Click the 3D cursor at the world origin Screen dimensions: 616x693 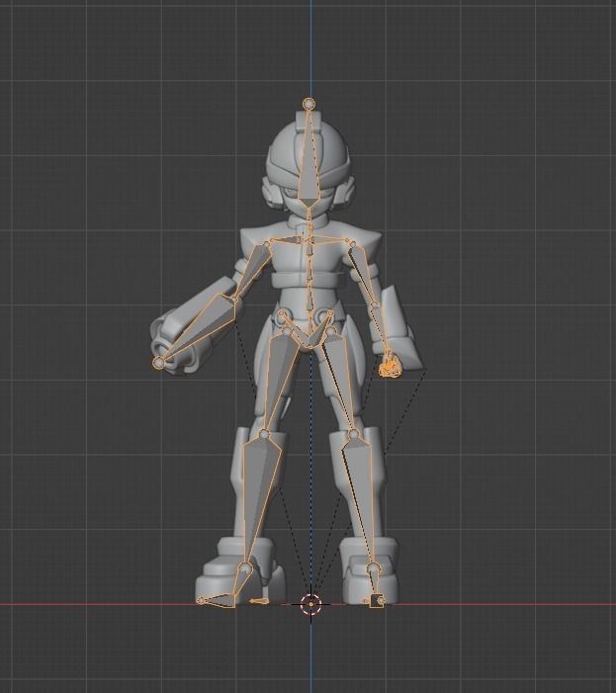point(310,604)
